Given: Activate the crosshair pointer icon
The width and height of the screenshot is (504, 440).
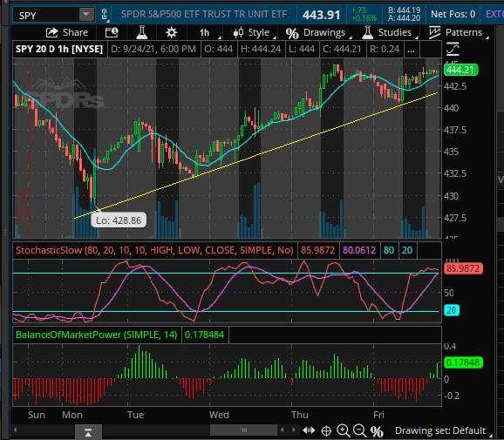Looking at the screenshot, I should coord(326,430).
